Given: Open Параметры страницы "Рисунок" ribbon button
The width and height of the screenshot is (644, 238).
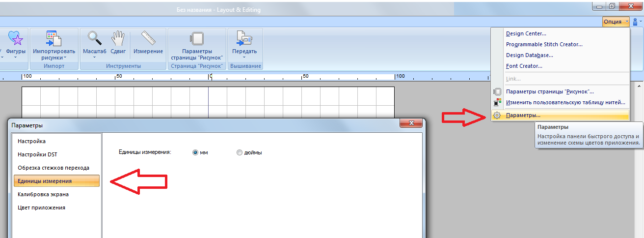Looking at the screenshot, I should (197, 45).
